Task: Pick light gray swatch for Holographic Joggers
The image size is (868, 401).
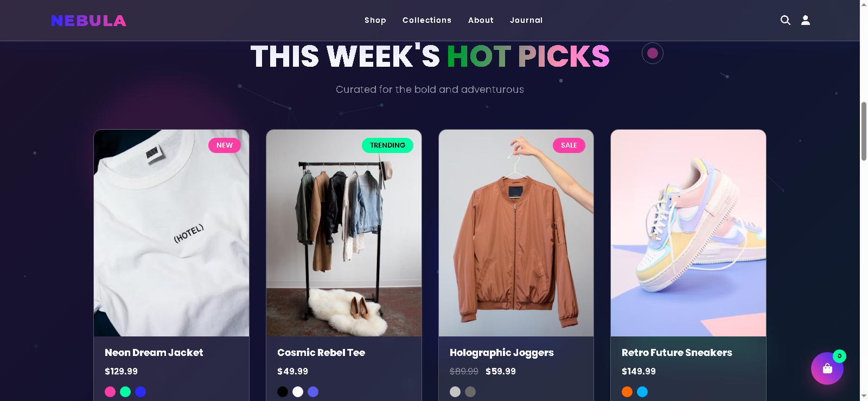Action: 455,392
